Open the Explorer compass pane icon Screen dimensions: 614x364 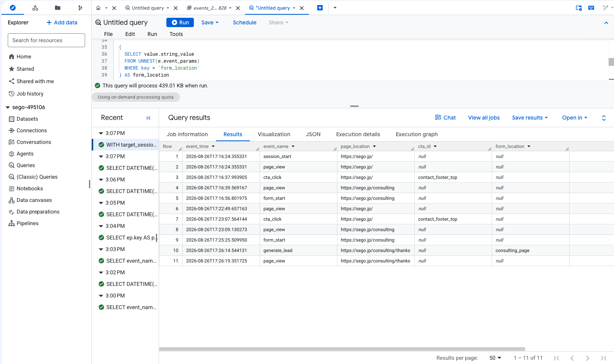pos(12,8)
